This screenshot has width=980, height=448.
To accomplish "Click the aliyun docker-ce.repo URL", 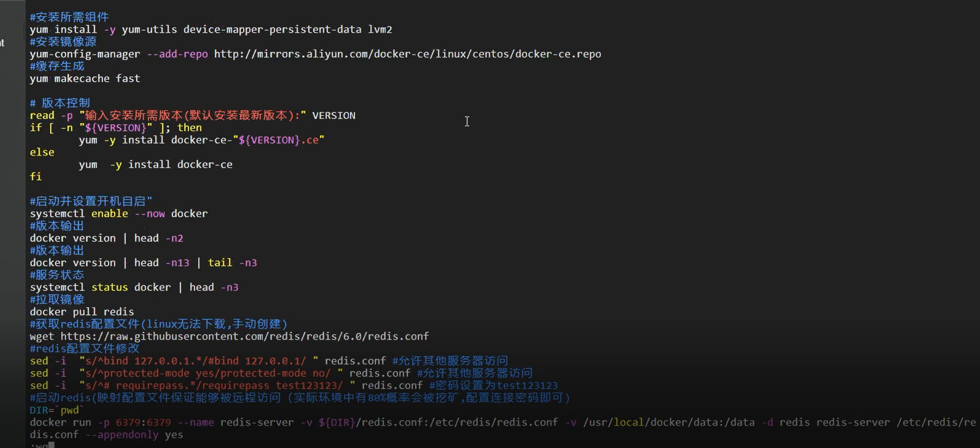I will 408,54.
